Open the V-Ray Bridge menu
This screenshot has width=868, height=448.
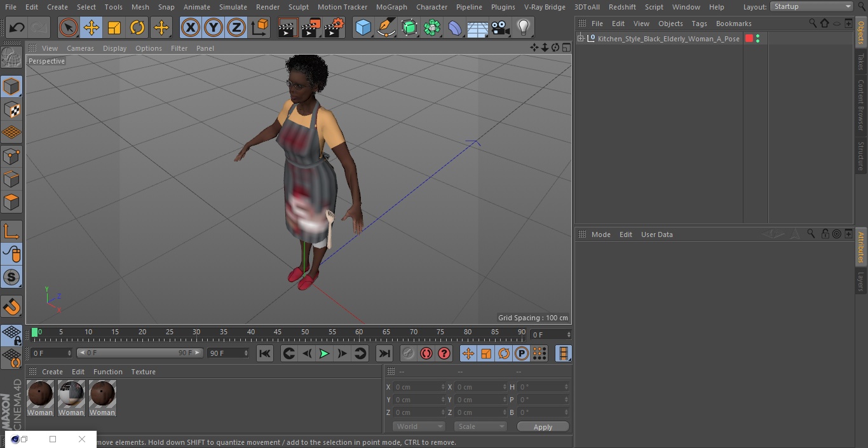(545, 7)
